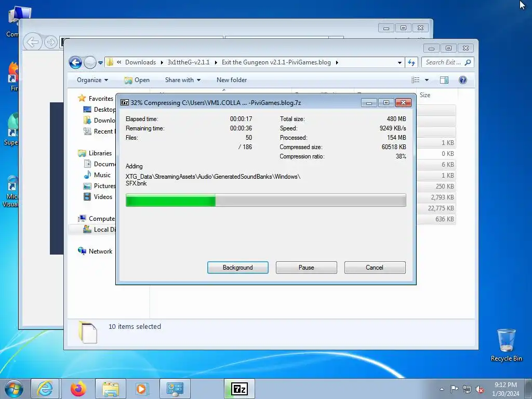This screenshot has height=399, width=532.
Task: Click the 22,775 KB size cell
Action: [441, 208]
